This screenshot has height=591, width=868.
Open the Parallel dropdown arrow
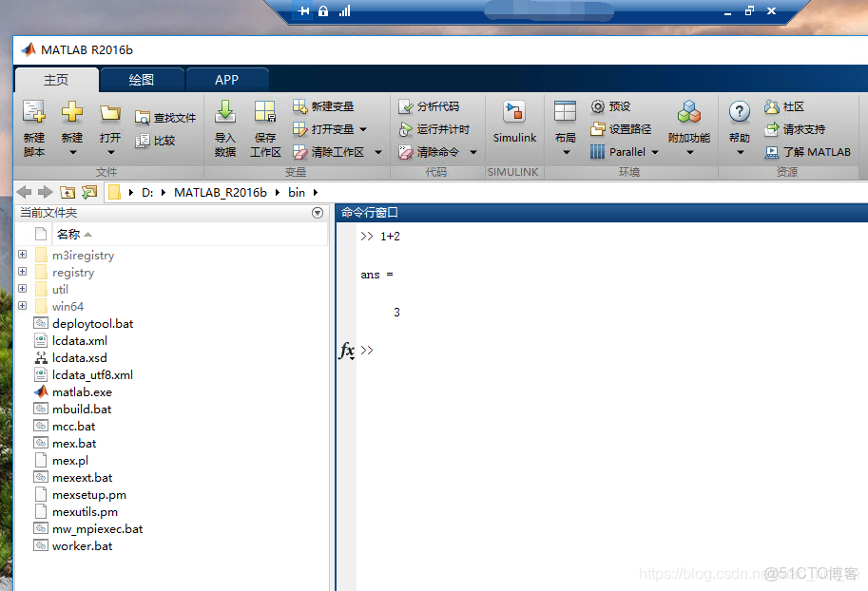655,152
